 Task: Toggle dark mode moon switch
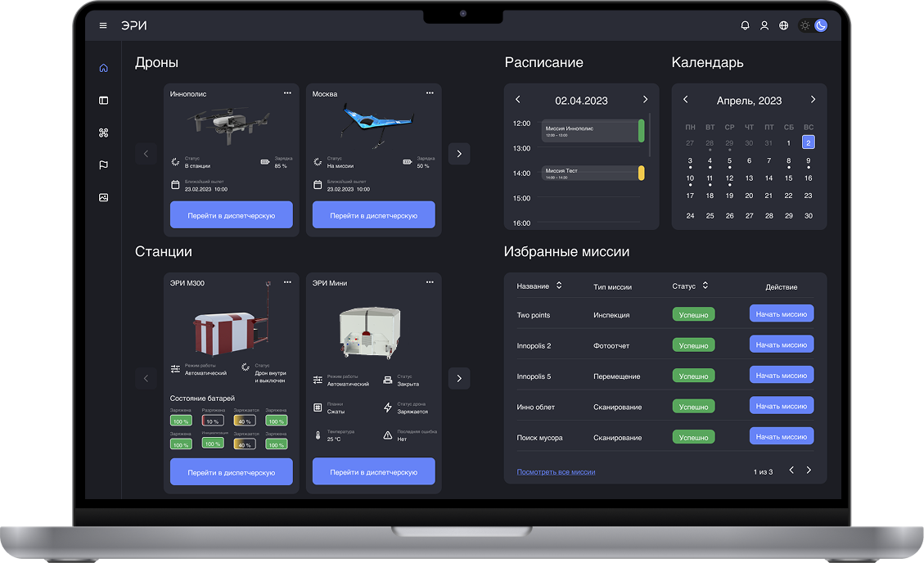821,25
